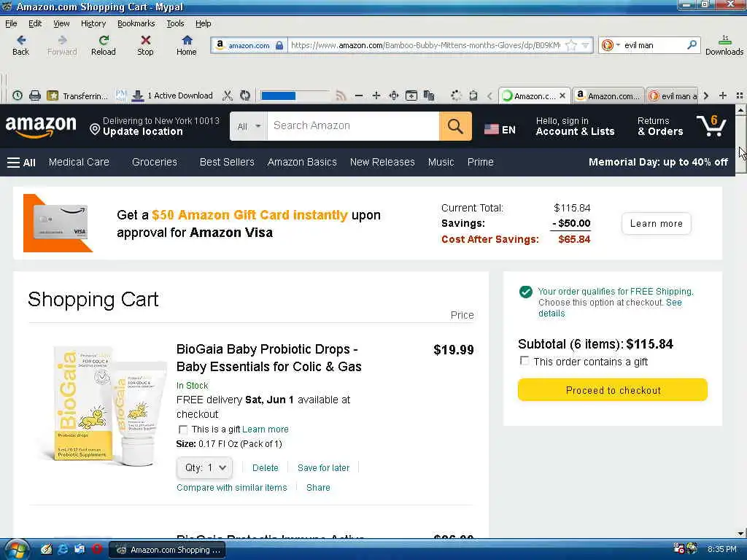Click Proceed to checkout
Screen dimensions: 747x560
coord(613,390)
